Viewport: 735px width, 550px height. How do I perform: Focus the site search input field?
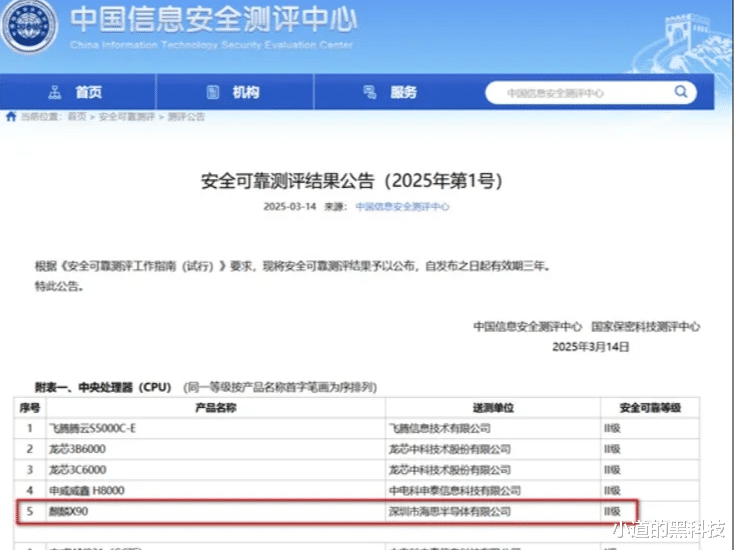tap(591, 93)
